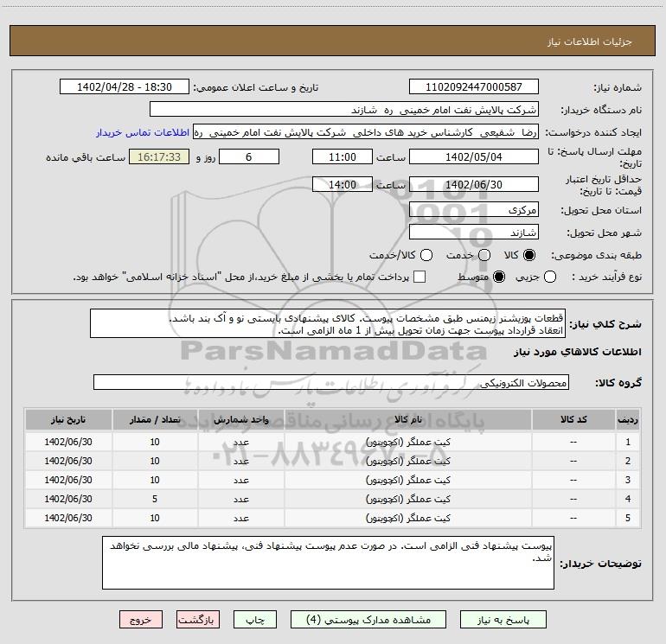Toggle the 'اسناد خزانه اسلامی' payment checkbox

click(419, 277)
